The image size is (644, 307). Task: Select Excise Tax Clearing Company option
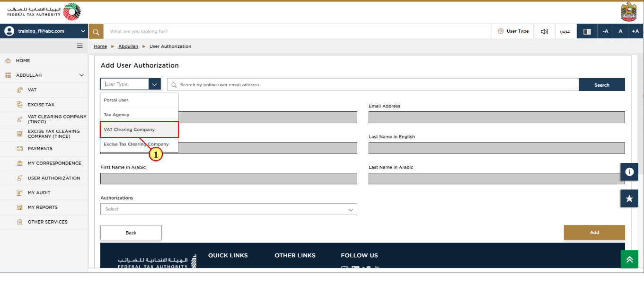[x=139, y=144]
